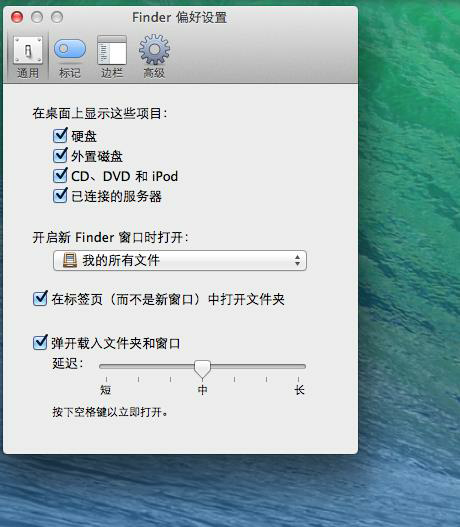Open the 通用 (General) preferences icon
The image size is (460, 527).
(28, 50)
